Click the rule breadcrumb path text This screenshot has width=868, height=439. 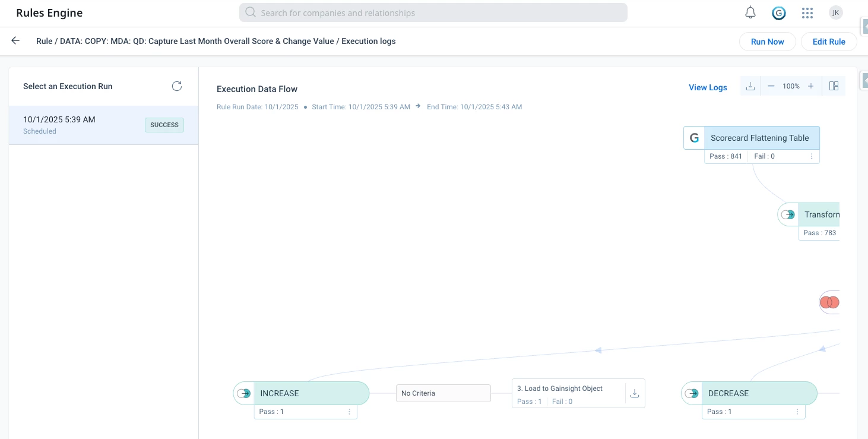coord(216,41)
